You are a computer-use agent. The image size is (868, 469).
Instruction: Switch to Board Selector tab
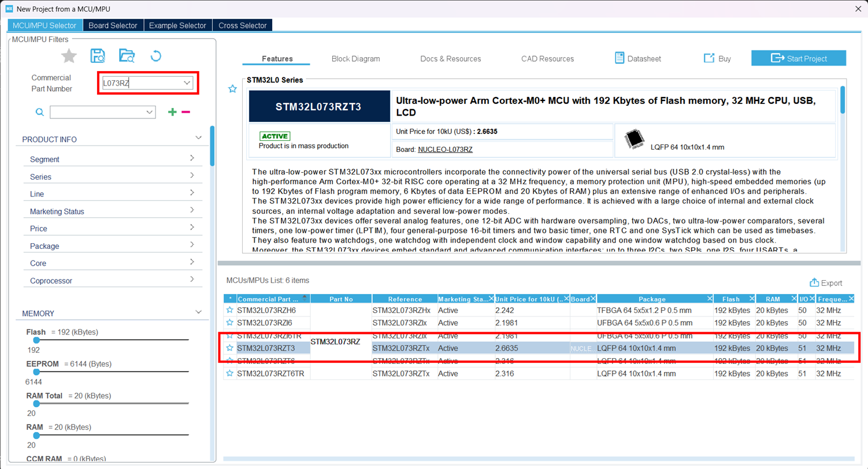pos(113,25)
